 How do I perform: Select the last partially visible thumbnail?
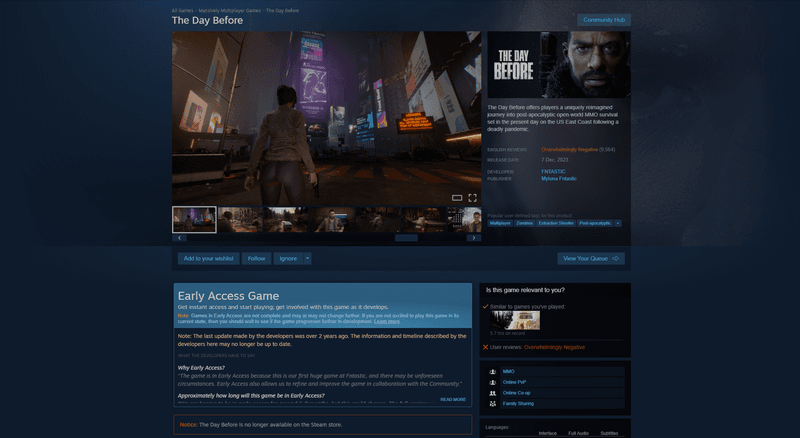(464, 220)
